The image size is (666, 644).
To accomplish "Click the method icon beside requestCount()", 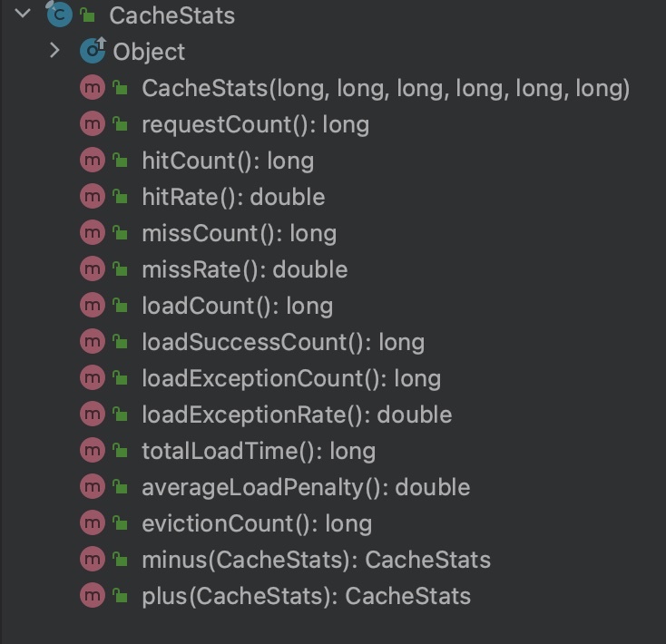I will point(93,124).
